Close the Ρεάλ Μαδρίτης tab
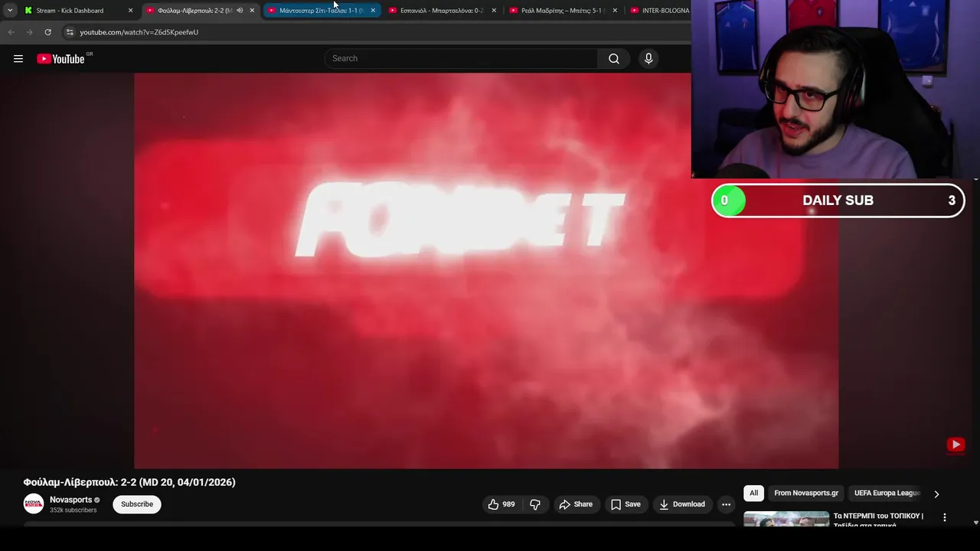This screenshot has height=551, width=980. [x=615, y=11]
